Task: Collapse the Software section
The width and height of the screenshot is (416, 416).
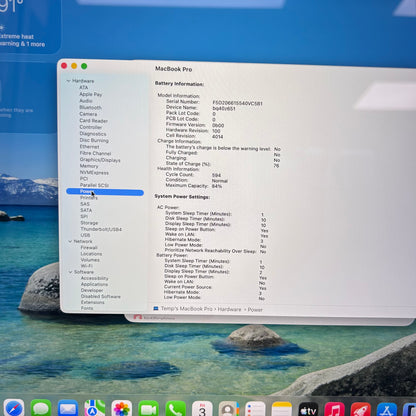Action: coord(70,272)
